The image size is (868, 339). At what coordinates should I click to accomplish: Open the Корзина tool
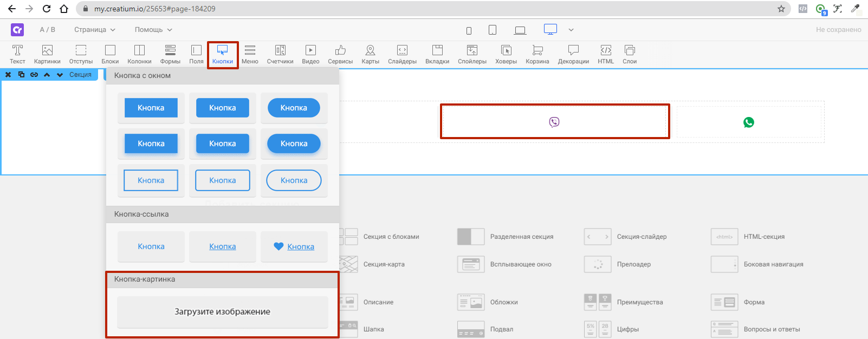tap(537, 55)
